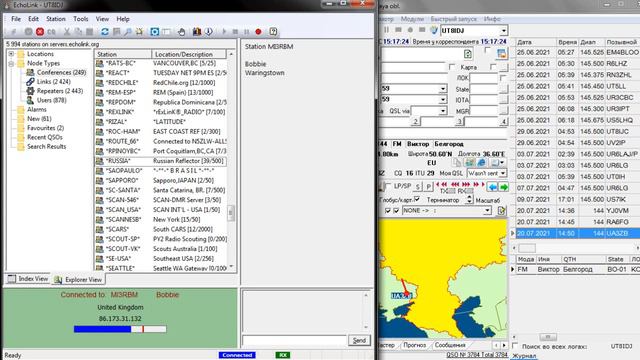Open the 59 dropdown directly above QSL via
640x360 pixels.
tap(443, 100)
